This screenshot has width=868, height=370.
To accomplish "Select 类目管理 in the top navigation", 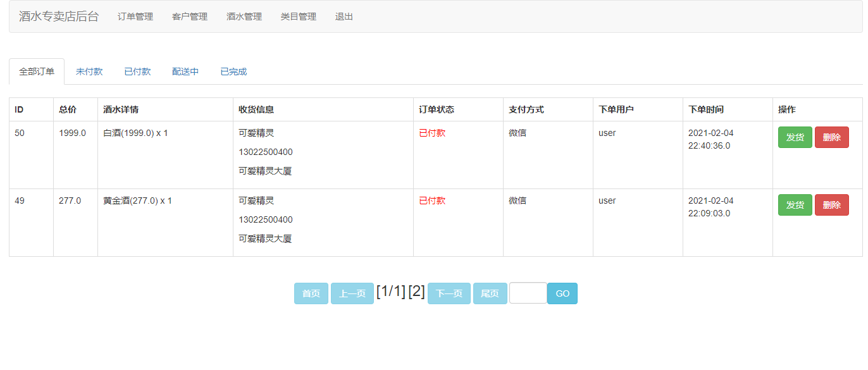I will (299, 16).
